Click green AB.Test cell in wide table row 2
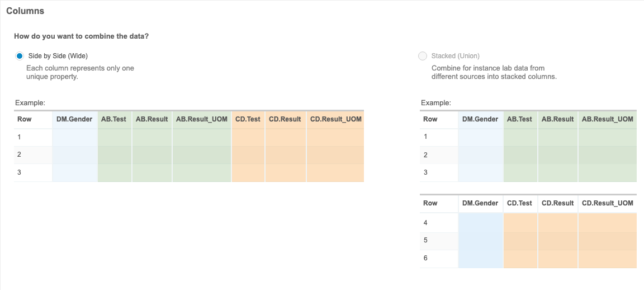 [x=115, y=155]
